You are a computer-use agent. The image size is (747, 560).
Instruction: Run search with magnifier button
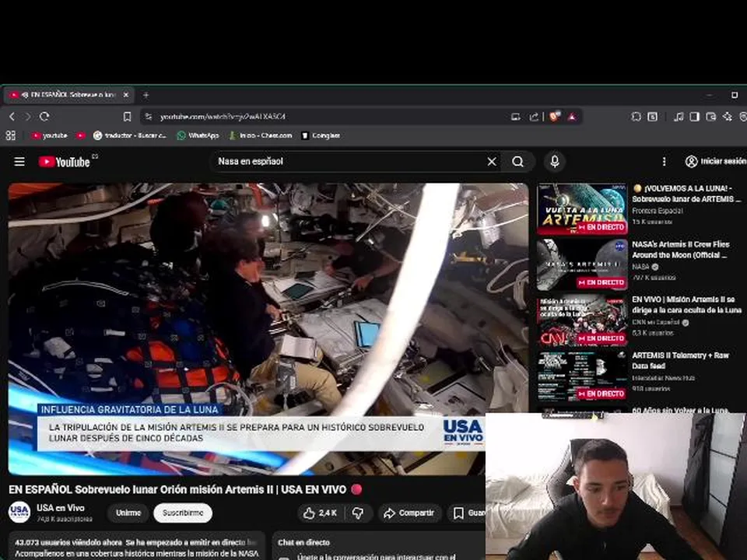518,162
